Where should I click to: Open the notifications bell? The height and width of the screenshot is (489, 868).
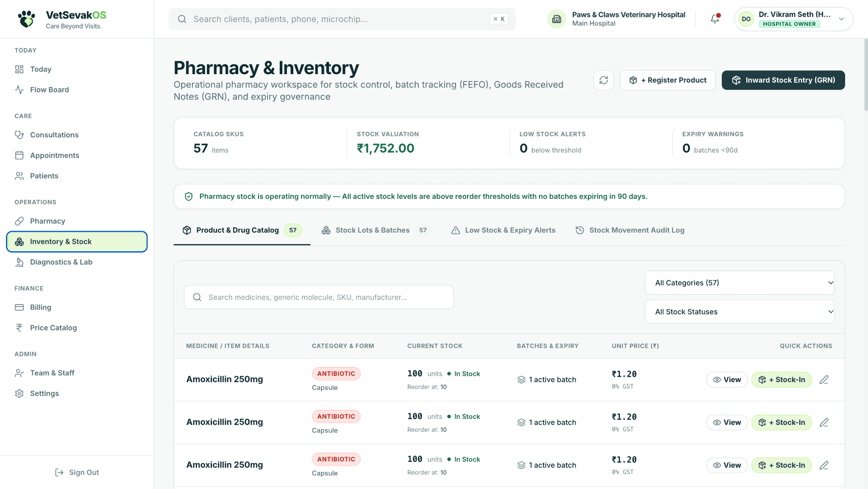[715, 19]
